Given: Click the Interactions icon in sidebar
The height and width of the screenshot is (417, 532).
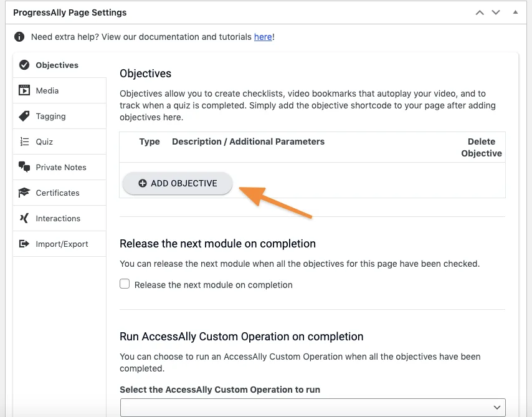Looking at the screenshot, I should [24, 218].
